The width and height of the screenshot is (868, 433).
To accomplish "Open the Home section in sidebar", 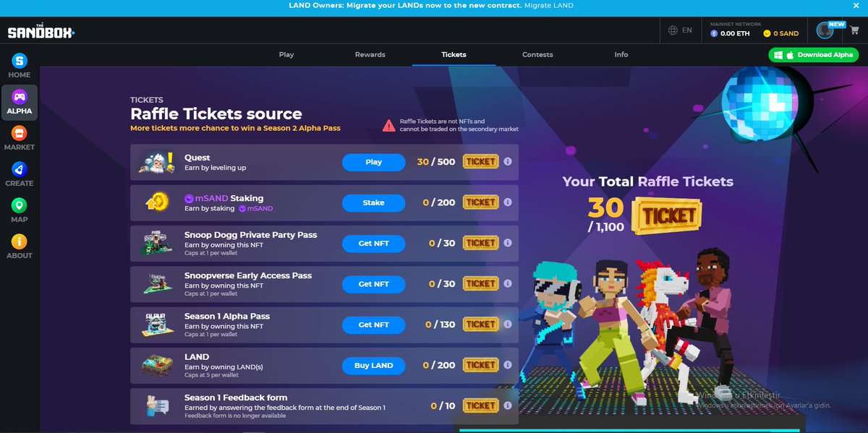I will point(20,66).
